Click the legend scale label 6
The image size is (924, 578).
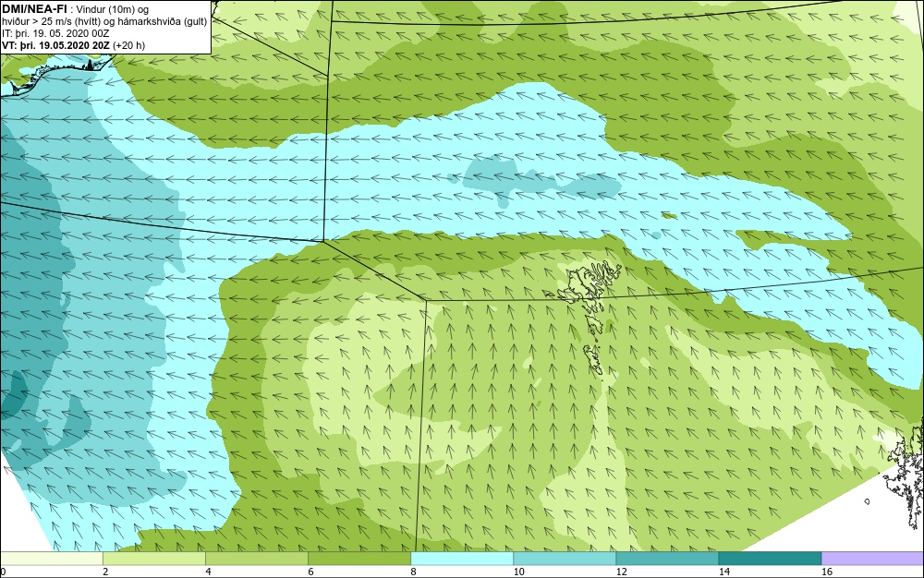(310, 572)
